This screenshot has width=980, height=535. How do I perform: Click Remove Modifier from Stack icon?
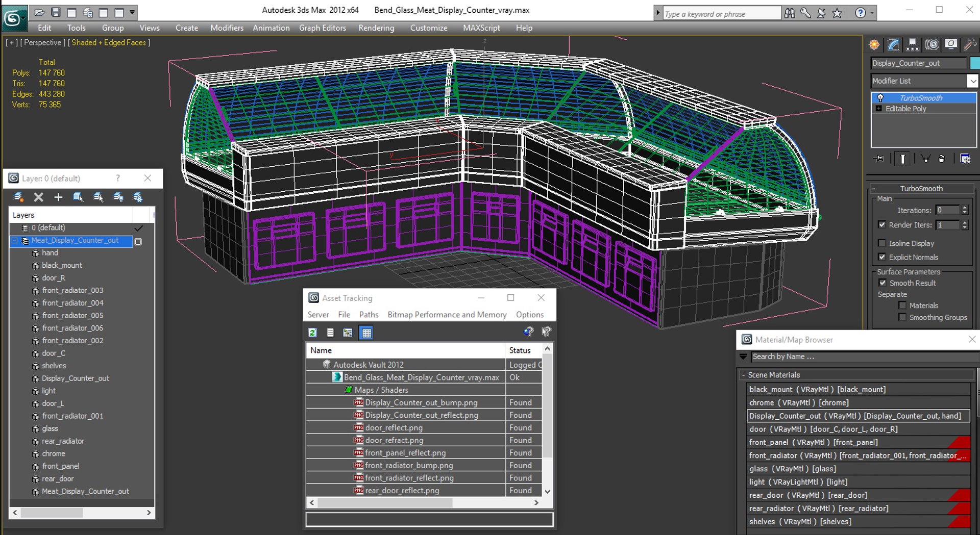point(942,159)
